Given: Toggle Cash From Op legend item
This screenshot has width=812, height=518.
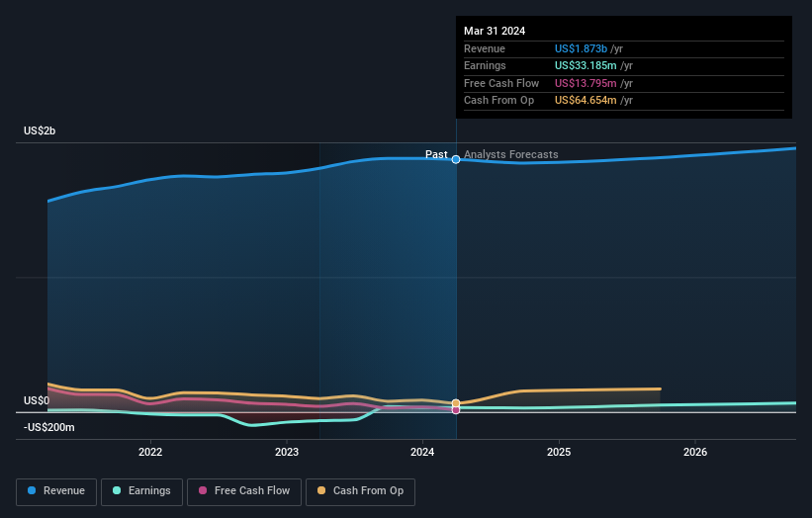Looking at the screenshot, I should tap(360, 490).
